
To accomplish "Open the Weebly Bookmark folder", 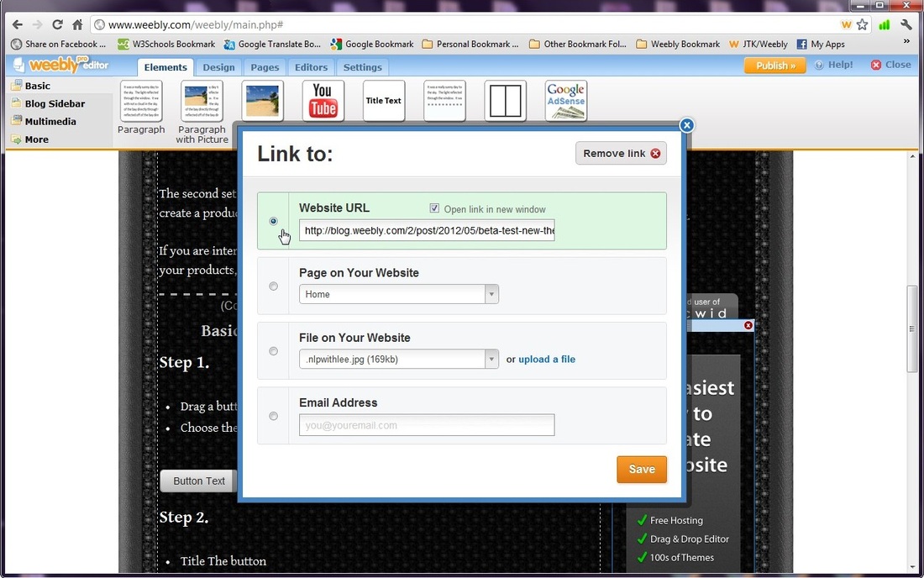I will coord(678,45).
